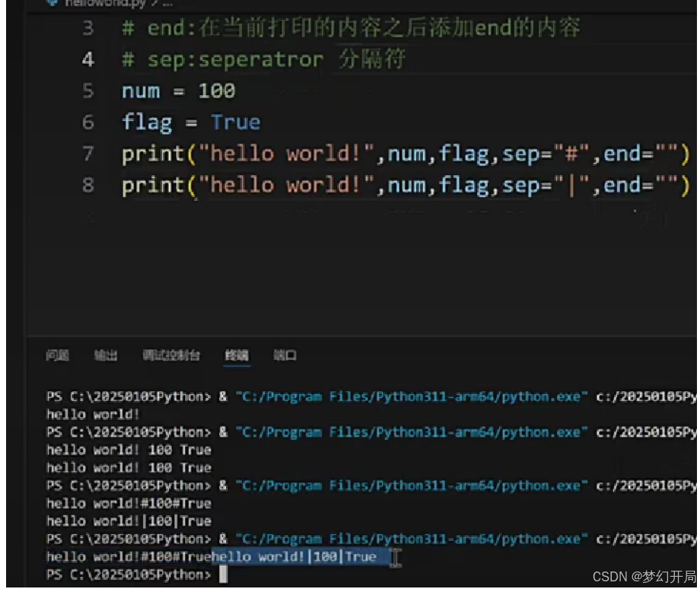
Task: Click line number 7 in the gutter
Action: point(88,153)
